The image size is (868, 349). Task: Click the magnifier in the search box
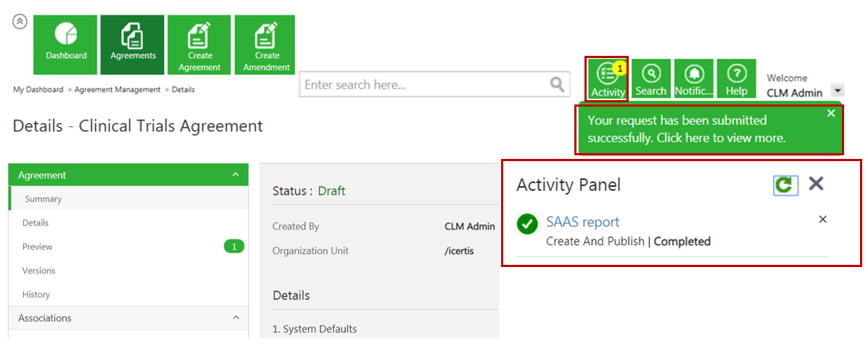click(557, 85)
